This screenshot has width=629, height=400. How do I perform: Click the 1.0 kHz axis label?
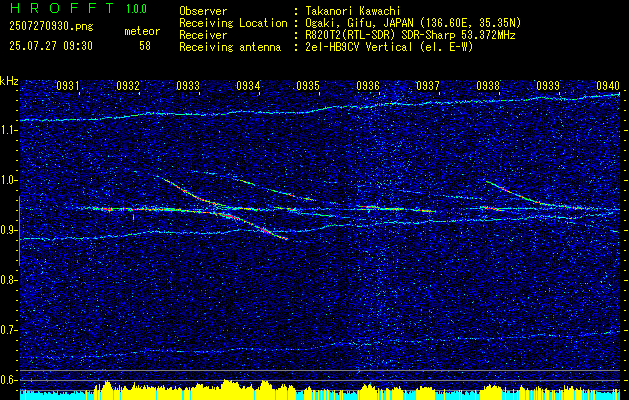(9, 180)
